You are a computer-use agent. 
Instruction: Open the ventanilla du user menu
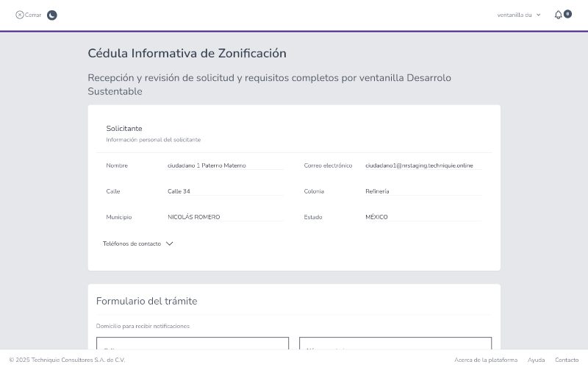point(518,15)
